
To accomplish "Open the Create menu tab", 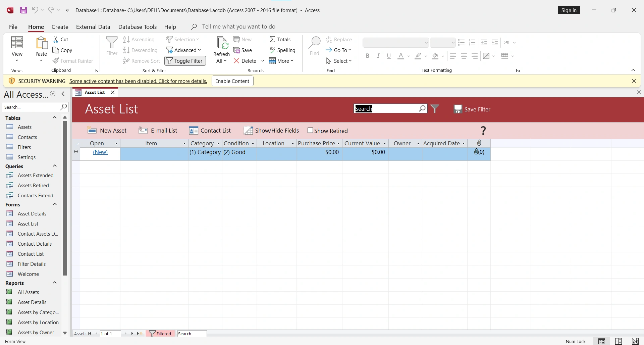I will click(60, 27).
